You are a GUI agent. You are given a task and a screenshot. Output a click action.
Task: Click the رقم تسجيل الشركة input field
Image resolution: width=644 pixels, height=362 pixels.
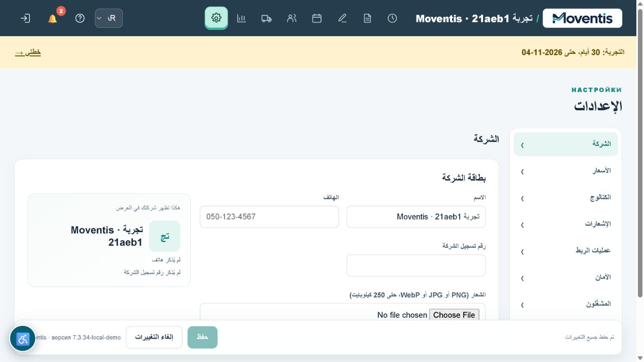(416, 265)
